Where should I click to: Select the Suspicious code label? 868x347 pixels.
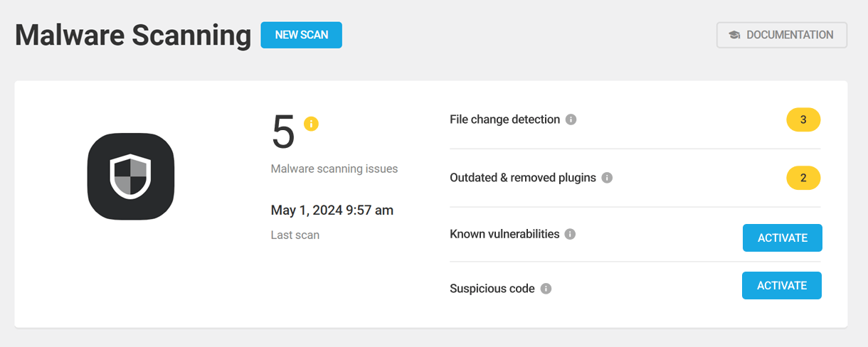[x=492, y=289]
